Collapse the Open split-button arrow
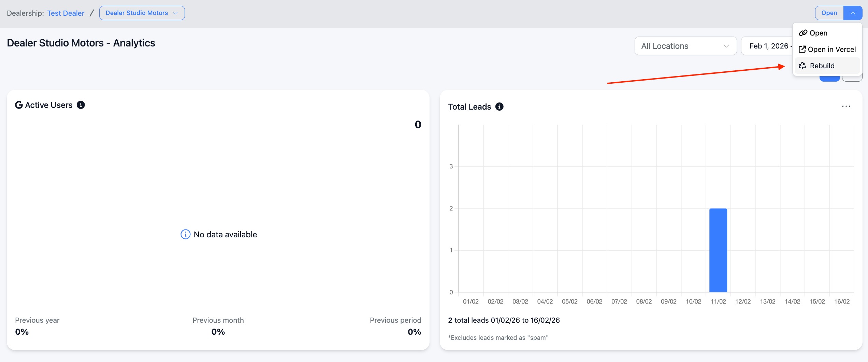Screen dimensions: 868x362 click(x=853, y=13)
